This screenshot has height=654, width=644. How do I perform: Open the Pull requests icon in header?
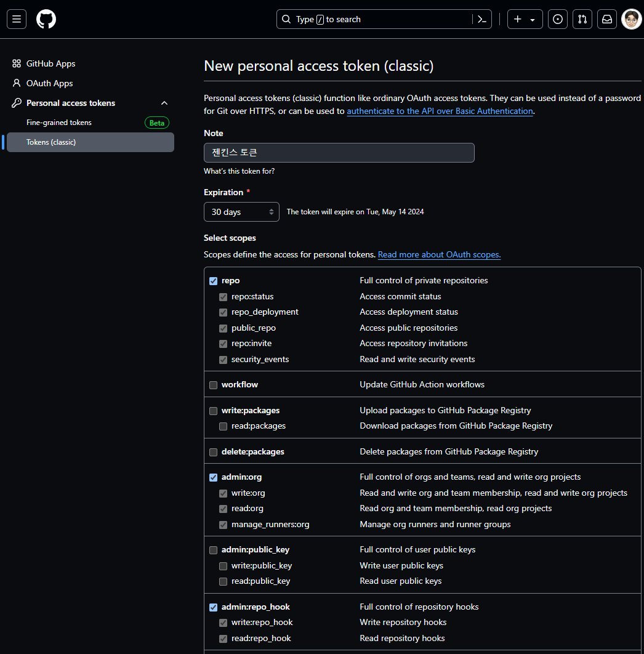(x=582, y=19)
